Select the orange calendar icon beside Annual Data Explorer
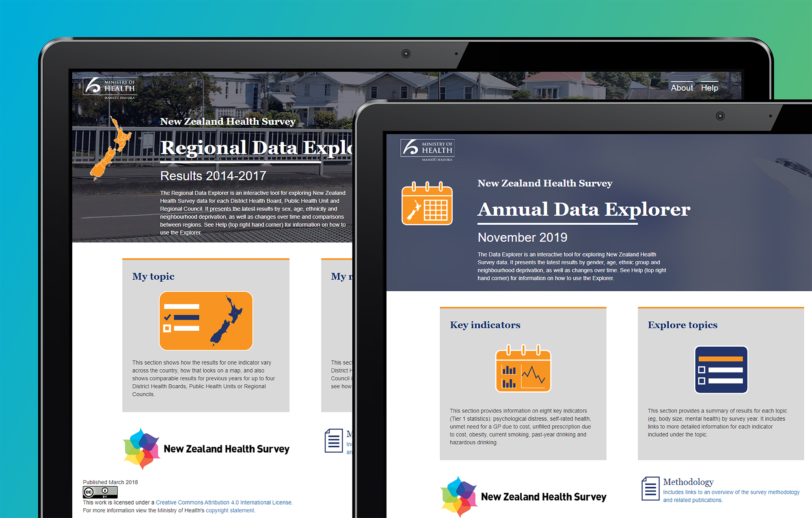The height and width of the screenshot is (518, 812). click(x=427, y=206)
